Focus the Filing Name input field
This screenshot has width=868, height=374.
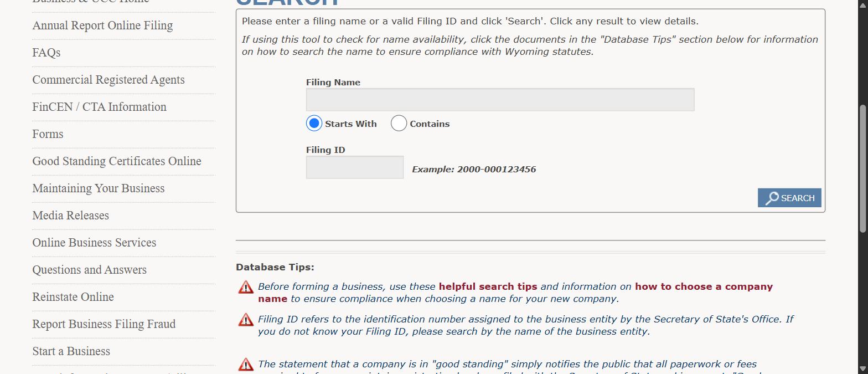500,100
